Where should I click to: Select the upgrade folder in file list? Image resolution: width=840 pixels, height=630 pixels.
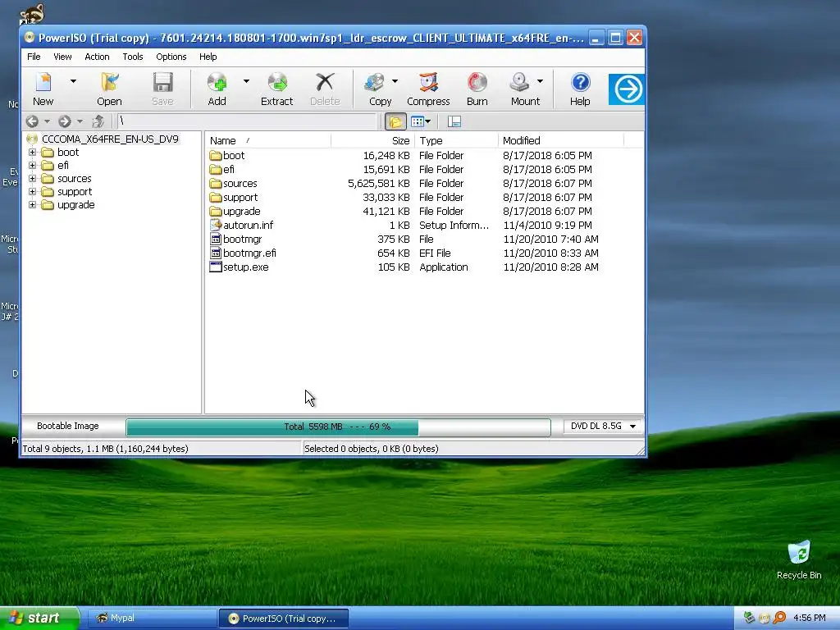click(241, 211)
